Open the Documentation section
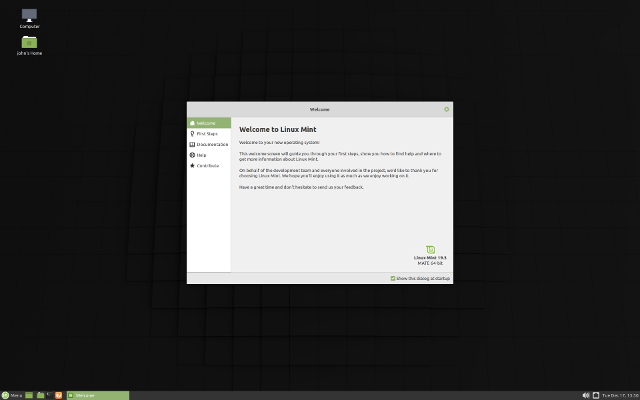This screenshot has height=400, width=640. 209,144
